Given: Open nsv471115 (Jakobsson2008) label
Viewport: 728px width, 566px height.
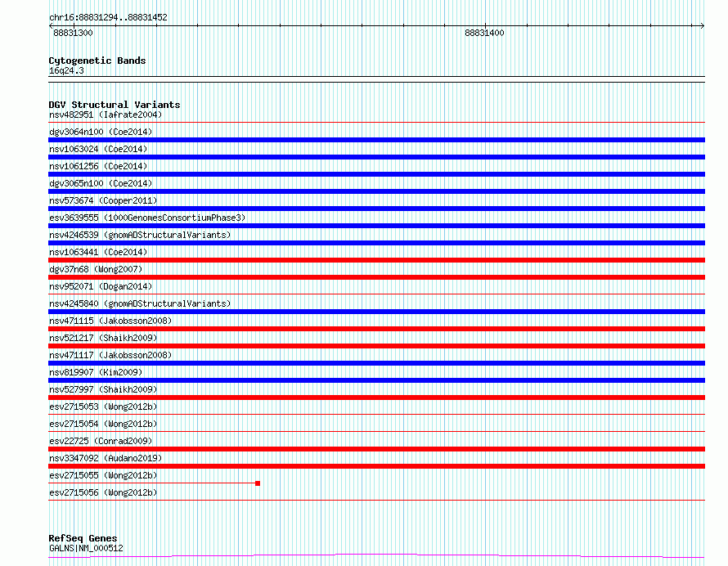Looking at the screenshot, I should coord(110,321).
